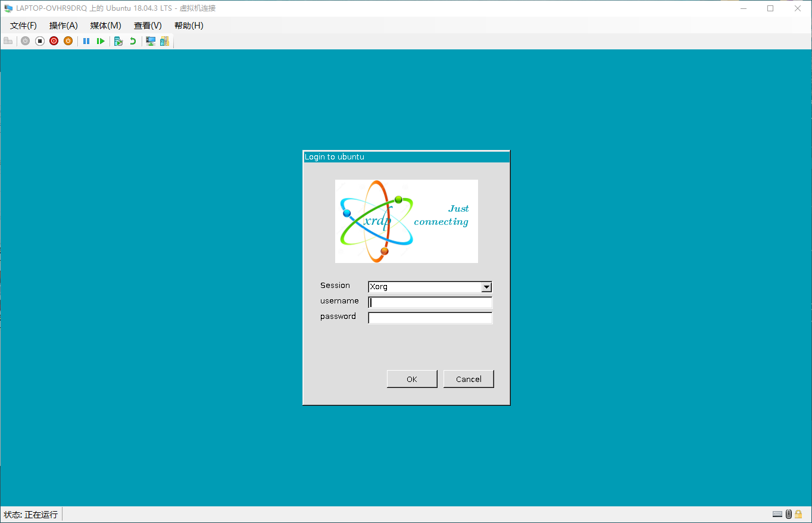Viewport: 812px width, 523px height.
Task: Click the window title '虚拟机连接' text
Action: pos(198,8)
